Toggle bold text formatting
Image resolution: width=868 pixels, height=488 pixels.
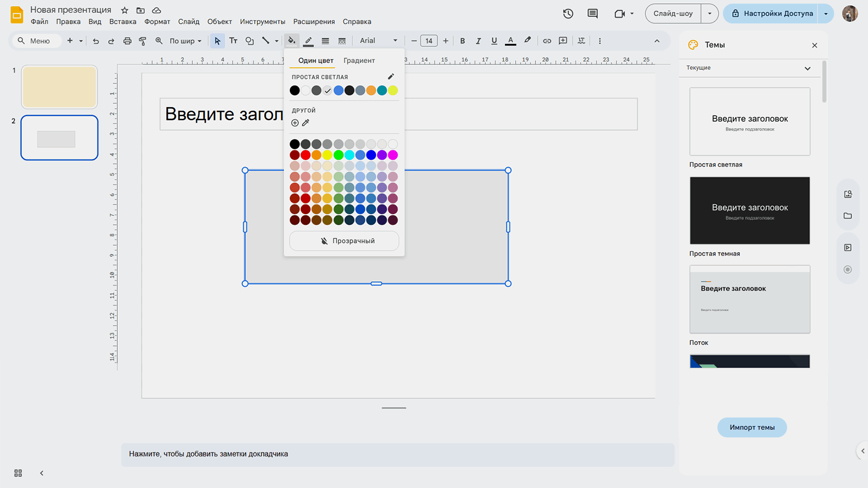463,41
